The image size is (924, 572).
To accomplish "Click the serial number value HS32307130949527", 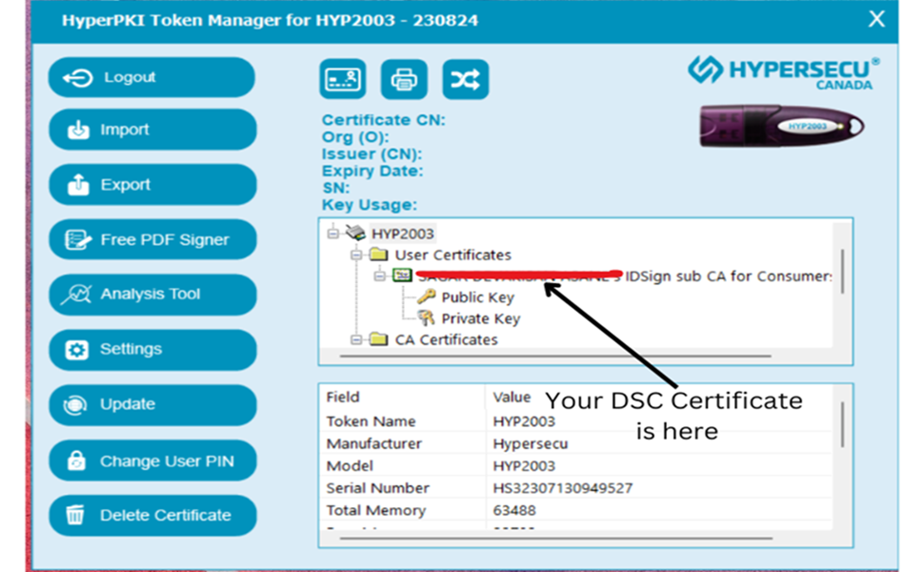I will tap(563, 488).
